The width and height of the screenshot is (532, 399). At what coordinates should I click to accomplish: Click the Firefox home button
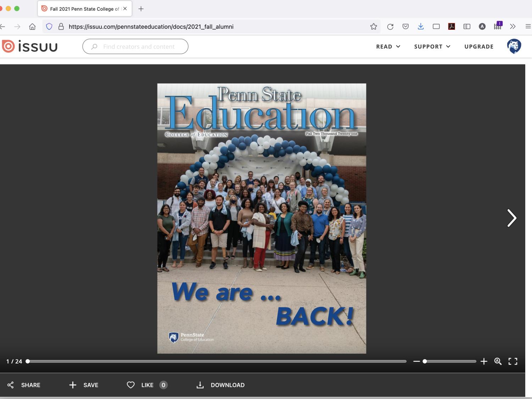click(32, 27)
